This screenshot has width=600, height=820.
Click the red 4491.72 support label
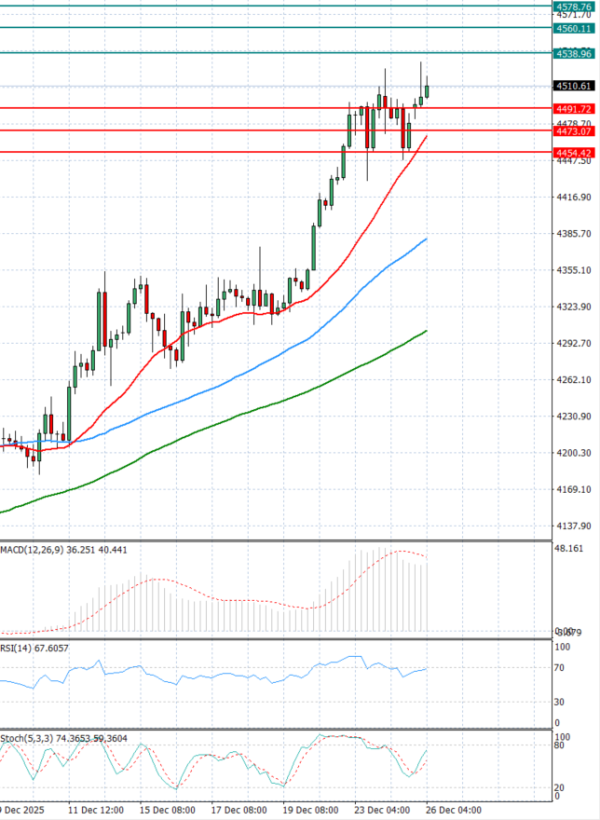point(576,108)
